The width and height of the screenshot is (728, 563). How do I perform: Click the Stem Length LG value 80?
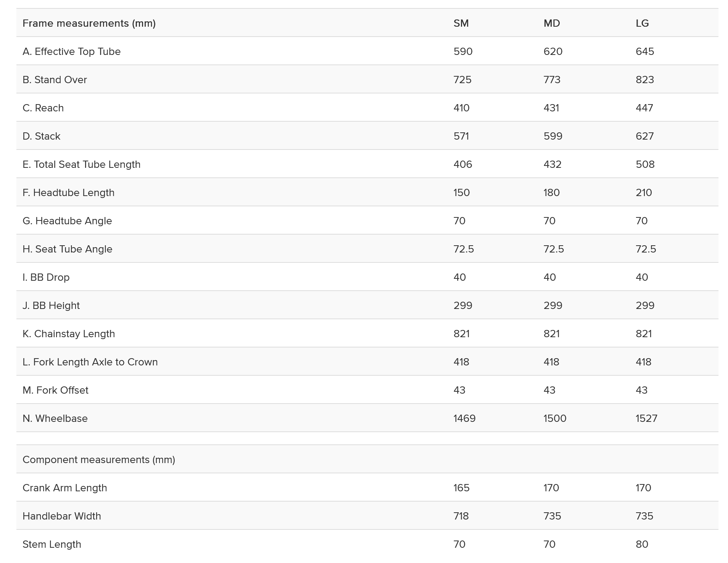[642, 544]
